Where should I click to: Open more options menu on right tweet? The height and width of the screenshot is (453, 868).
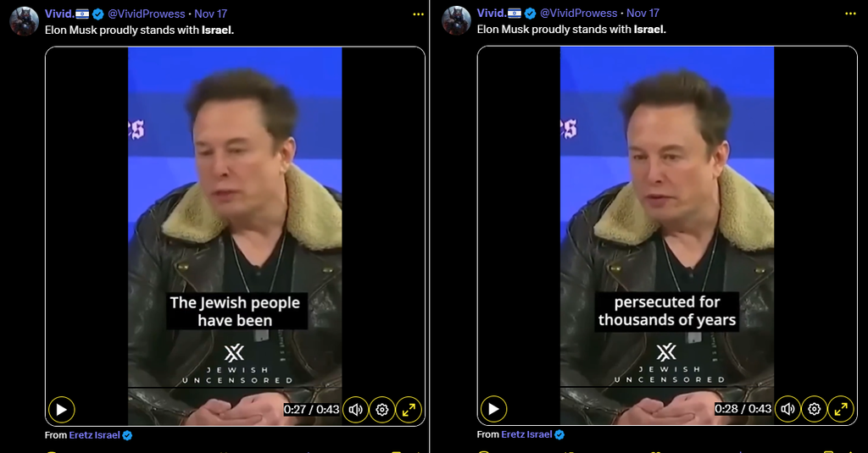851,14
